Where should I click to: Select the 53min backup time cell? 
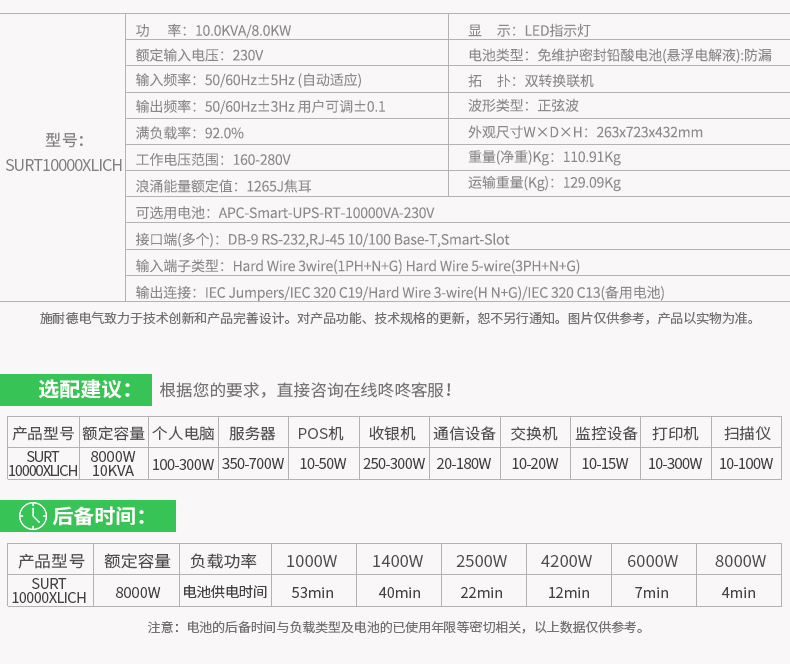(x=312, y=592)
